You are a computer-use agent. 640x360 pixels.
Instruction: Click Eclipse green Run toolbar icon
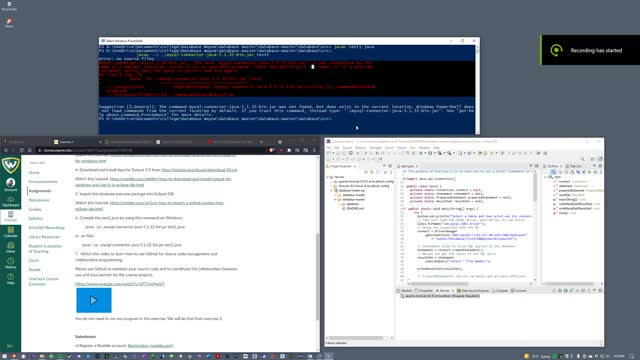430,153
